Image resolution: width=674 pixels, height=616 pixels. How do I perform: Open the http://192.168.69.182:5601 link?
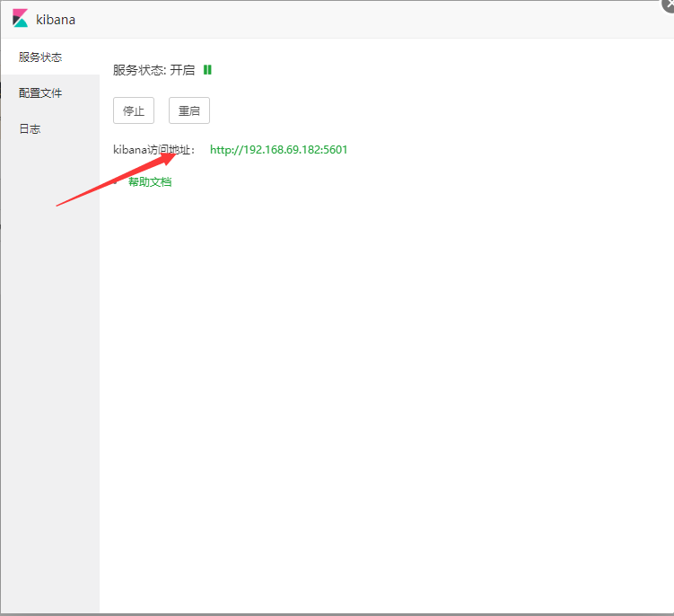(278, 150)
